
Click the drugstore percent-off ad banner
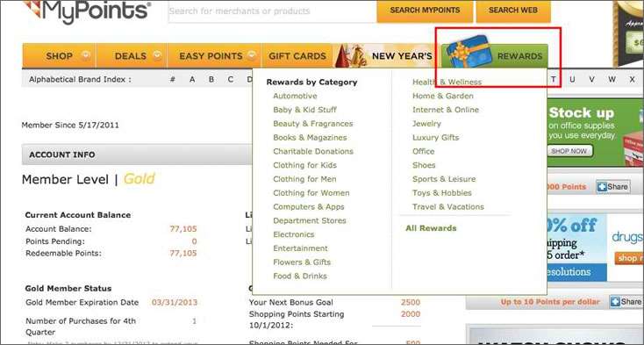(596, 248)
